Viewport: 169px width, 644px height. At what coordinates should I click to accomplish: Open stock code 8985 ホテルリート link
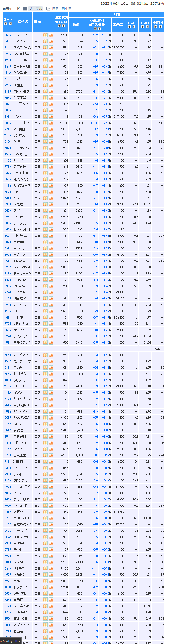pos(8,123)
